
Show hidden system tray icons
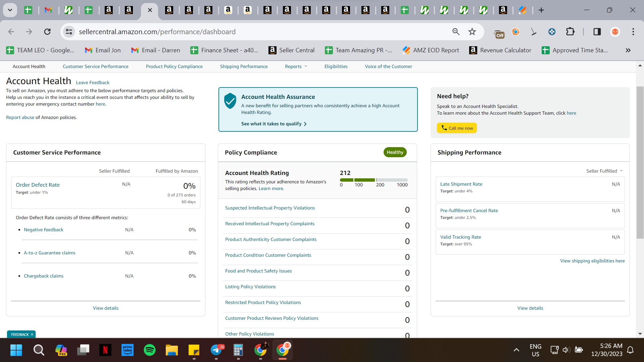tap(516, 350)
